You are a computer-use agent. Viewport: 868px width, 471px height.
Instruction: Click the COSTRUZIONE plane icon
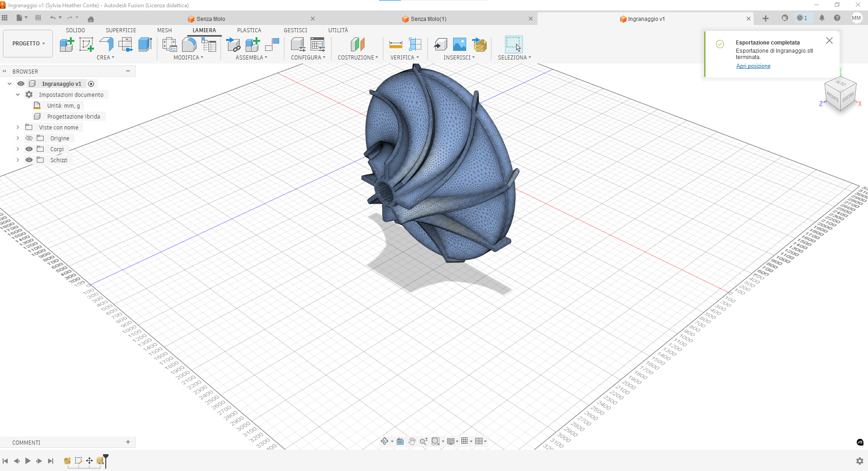[x=357, y=45]
